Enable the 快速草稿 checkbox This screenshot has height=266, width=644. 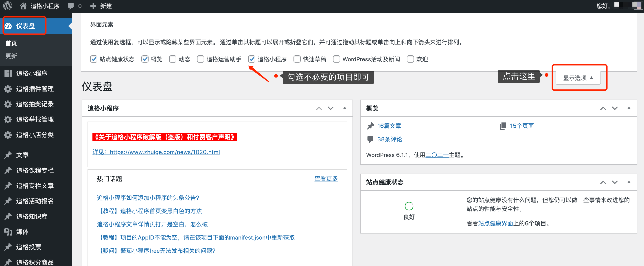[297, 59]
